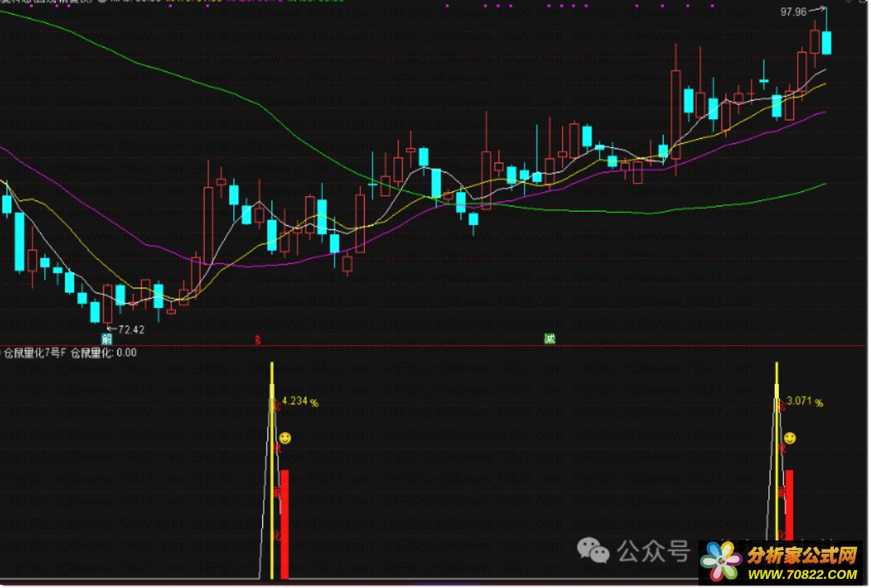Select the '3.071 %' signal value
Image resolution: width=871 pixels, height=588 pixels.
pyautogui.click(x=804, y=401)
